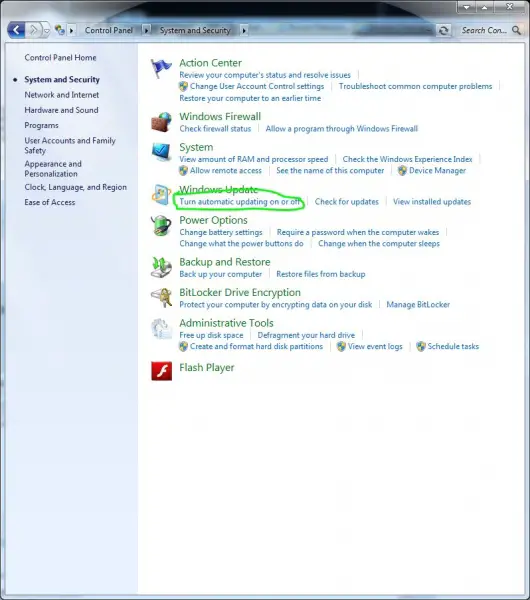The height and width of the screenshot is (600, 530).
Task: Open Troubleshoot common computer problems link
Action: click(416, 86)
